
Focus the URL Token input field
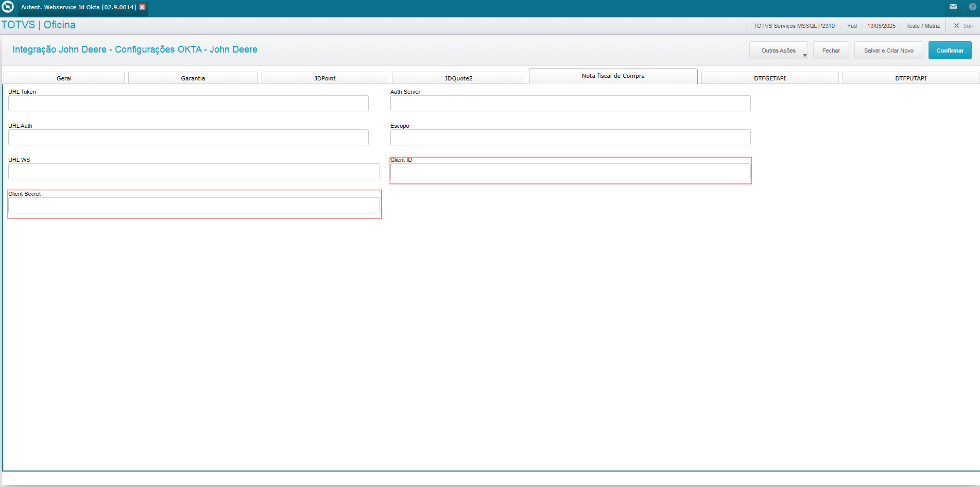[x=188, y=104]
